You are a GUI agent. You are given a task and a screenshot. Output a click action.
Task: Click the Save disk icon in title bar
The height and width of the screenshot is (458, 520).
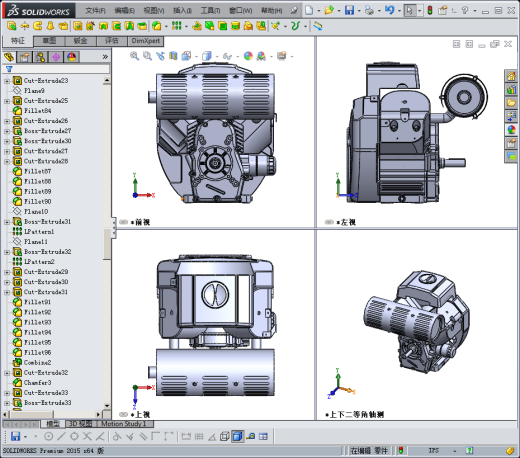click(349, 10)
